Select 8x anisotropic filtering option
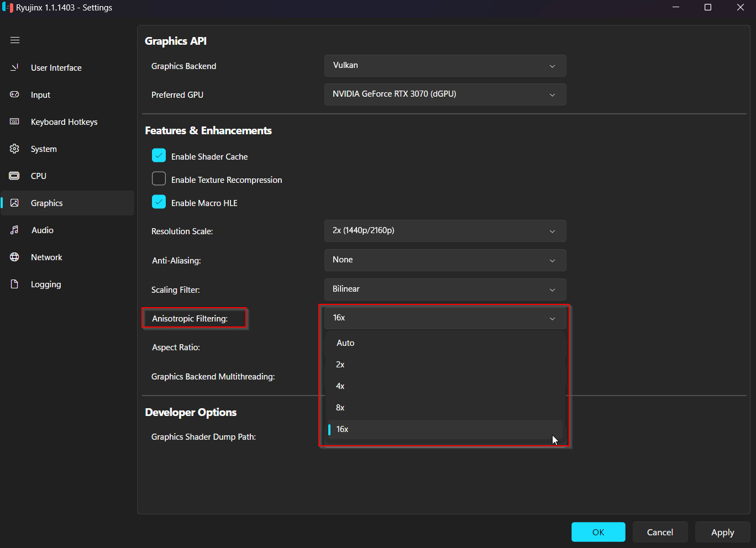Screen dimensions: 756x548 445,408
